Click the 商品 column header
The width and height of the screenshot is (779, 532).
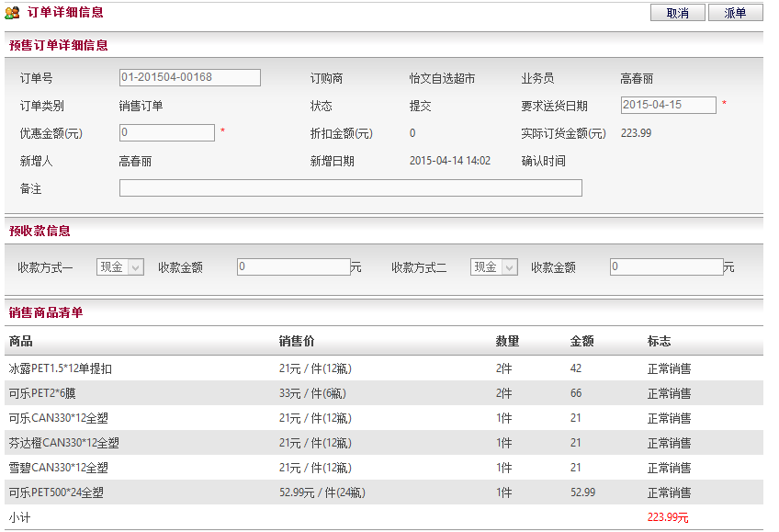(x=21, y=341)
